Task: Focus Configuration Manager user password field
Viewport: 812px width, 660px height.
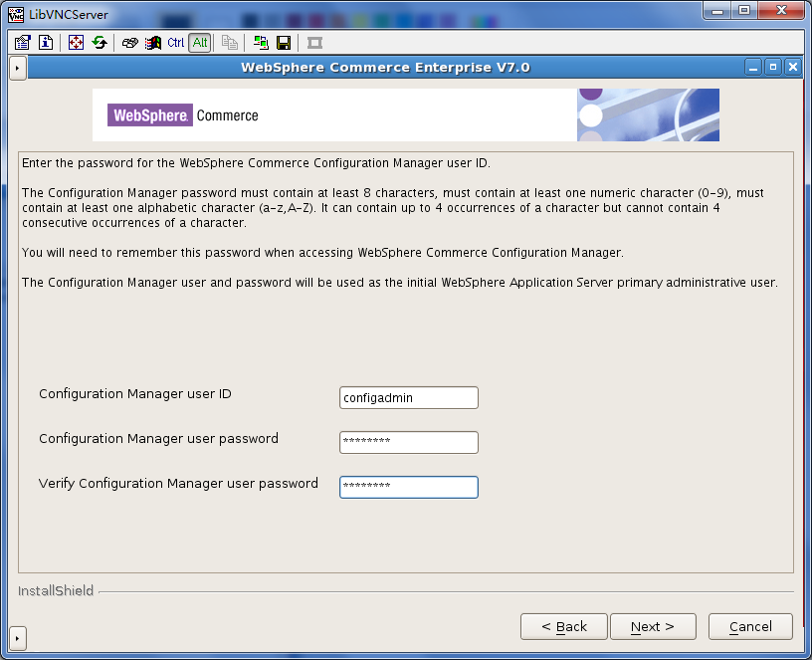Action: click(409, 442)
